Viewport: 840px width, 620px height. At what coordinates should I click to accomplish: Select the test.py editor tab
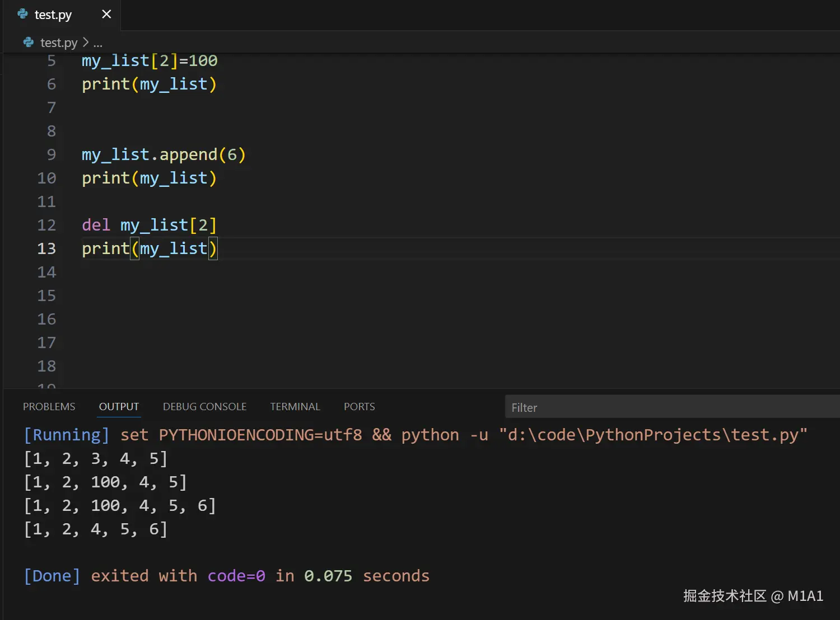coord(62,15)
